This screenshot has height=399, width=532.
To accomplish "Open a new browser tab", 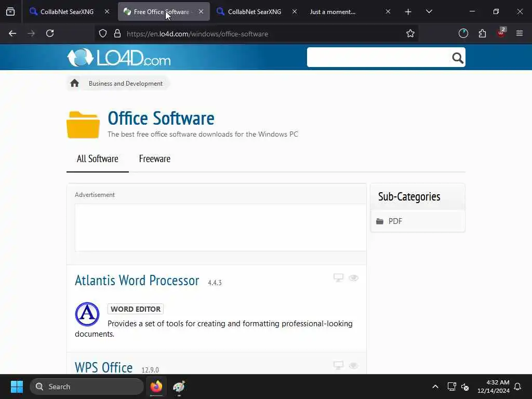I will [x=408, y=12].
